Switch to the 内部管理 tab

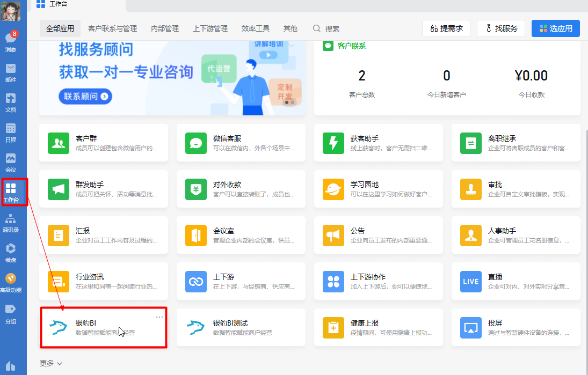click(x=164, y=28)
